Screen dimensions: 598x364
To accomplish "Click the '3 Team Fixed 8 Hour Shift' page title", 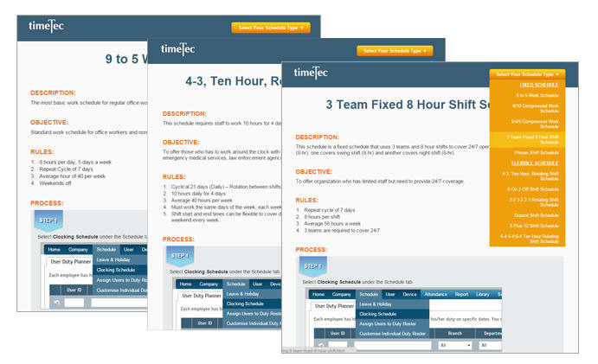I will coord(408,105).
